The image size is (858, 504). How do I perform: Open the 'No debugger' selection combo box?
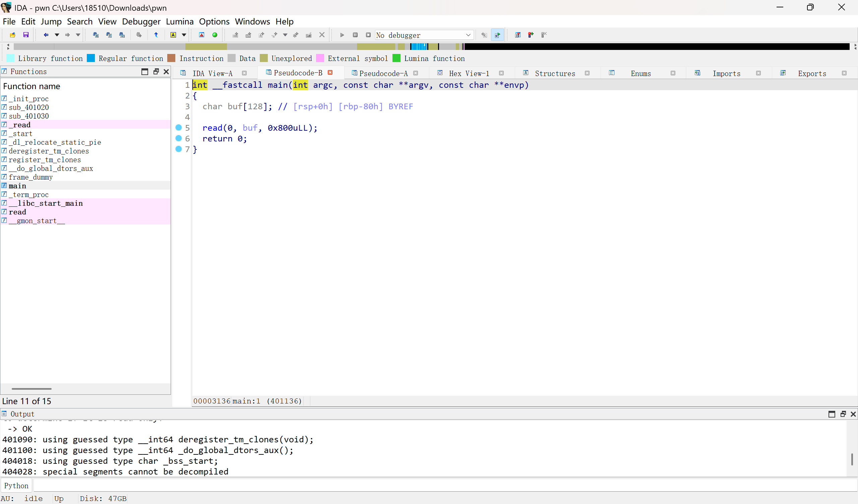[x=424, y=35]
